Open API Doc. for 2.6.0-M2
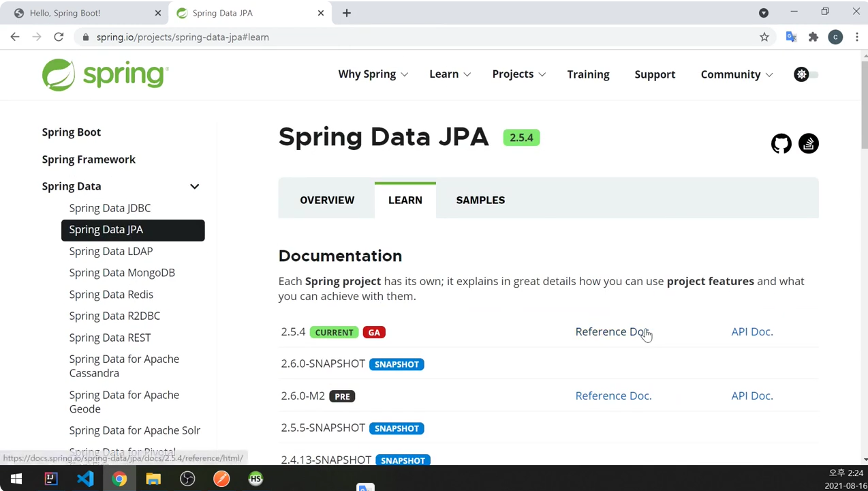The height and width of the screenshot is (491, 868). [x=752, y=396]
